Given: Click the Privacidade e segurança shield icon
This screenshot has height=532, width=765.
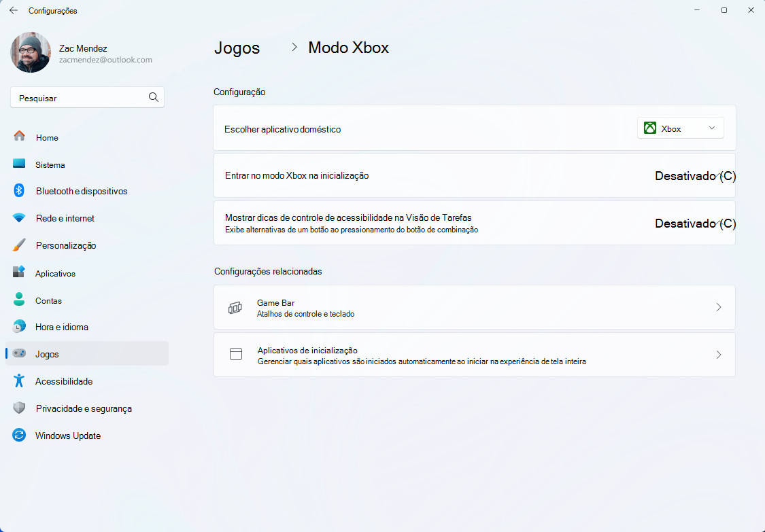Looking at the screenshot, I should 19,408.
